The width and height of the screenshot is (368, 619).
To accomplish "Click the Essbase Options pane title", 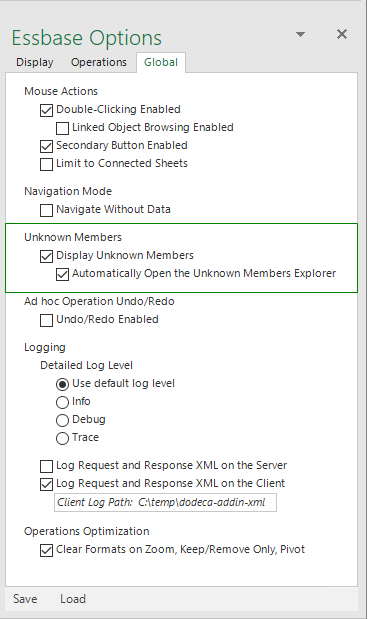I will [x=86, y=38].
